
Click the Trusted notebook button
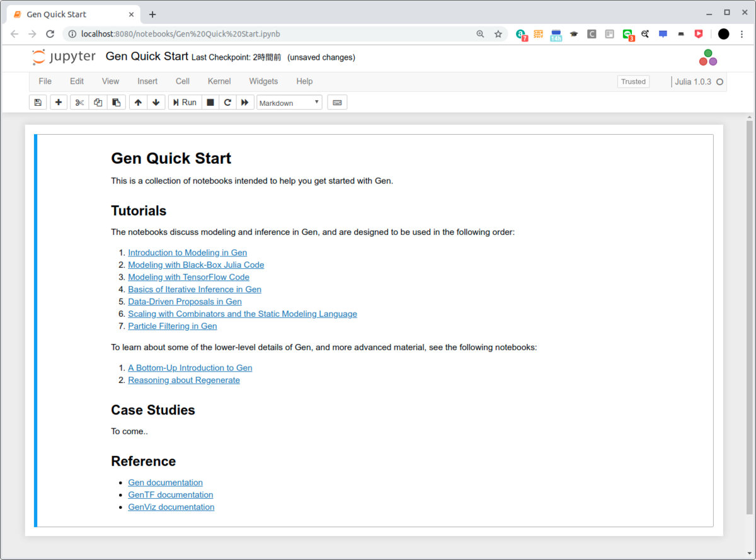pos(633,81)
